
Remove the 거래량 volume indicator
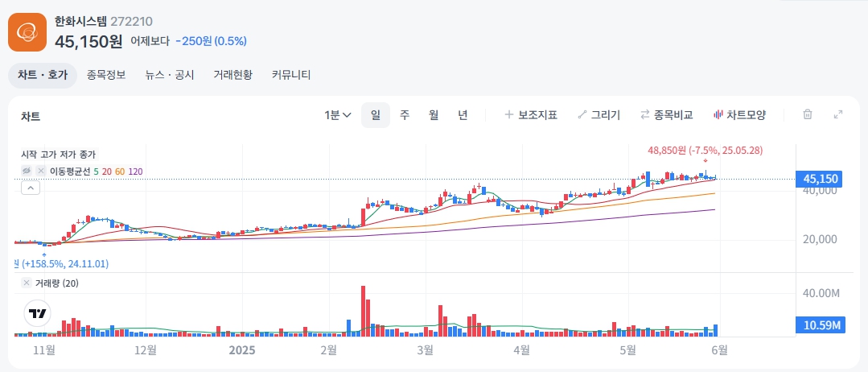pos(26,283)
